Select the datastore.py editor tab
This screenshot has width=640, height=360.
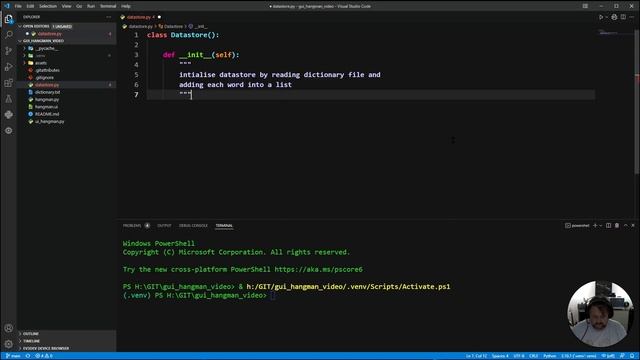tap(141, 17)
